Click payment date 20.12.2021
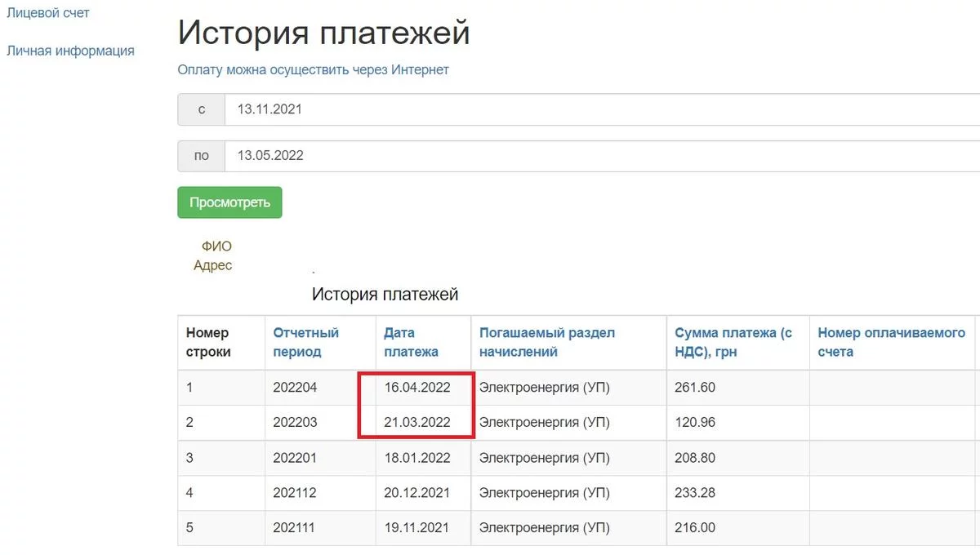This screenshot has width=980, height=555. point(417,493)
